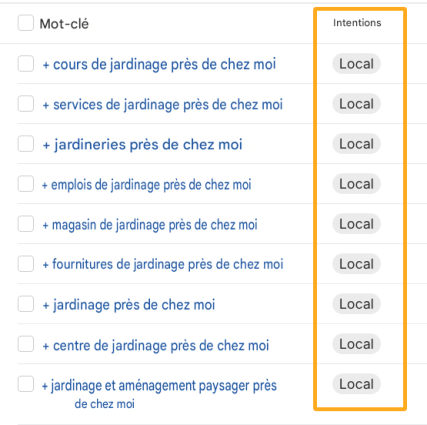Open the services de jardinage keyword link
427x425 pixels.
coord(163,105)
